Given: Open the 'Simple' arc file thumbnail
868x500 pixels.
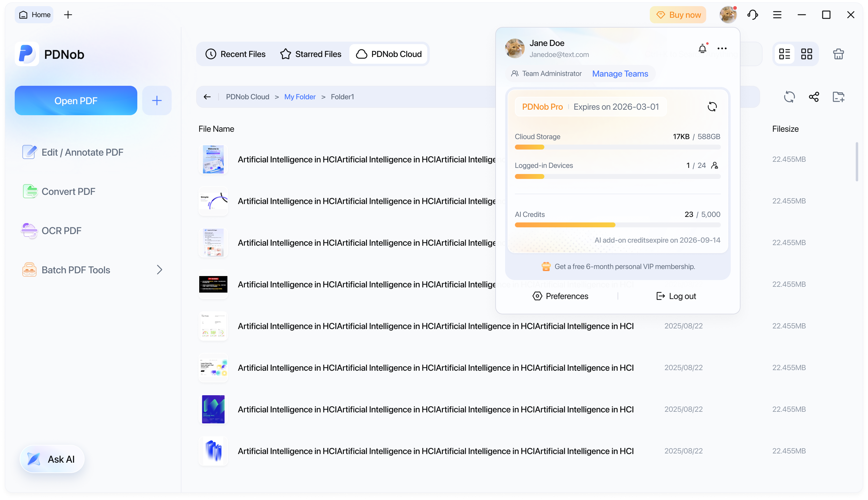Looking at the screenshot, I should [213, 201].
